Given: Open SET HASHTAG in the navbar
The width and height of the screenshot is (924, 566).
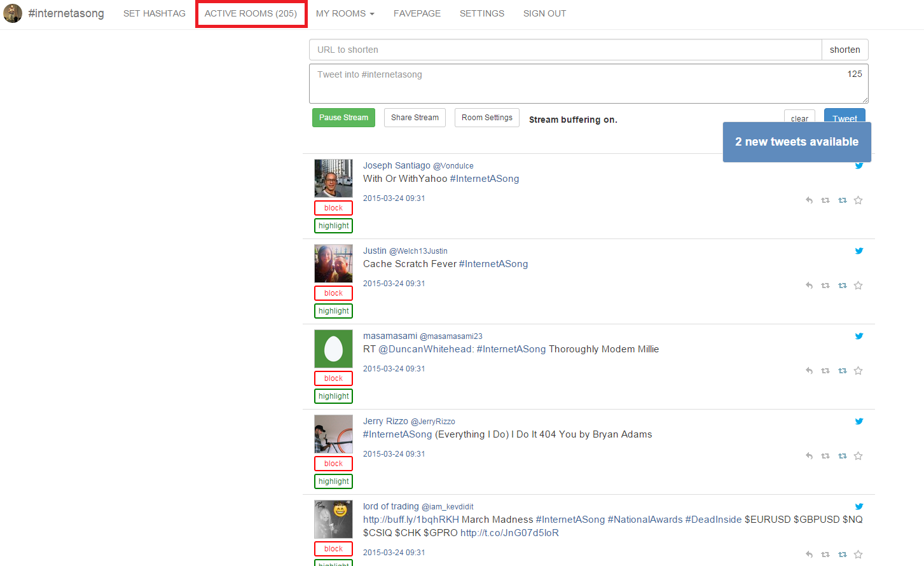Looking at the screenshot, I should tap(155, 13).
